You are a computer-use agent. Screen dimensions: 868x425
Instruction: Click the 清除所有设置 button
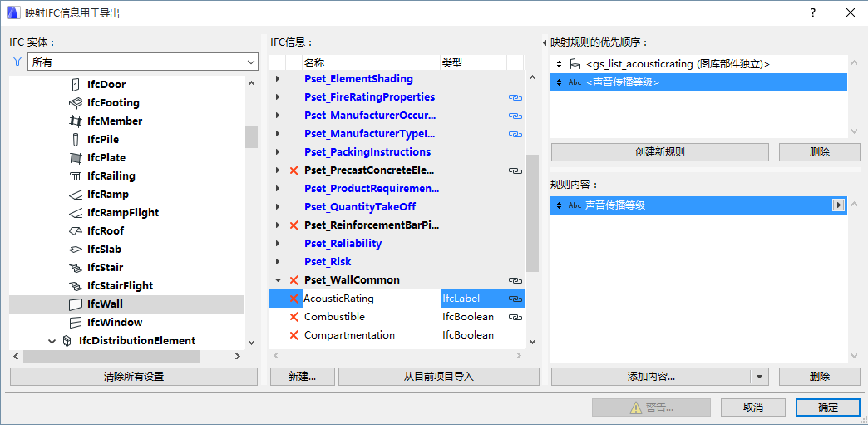134,378
